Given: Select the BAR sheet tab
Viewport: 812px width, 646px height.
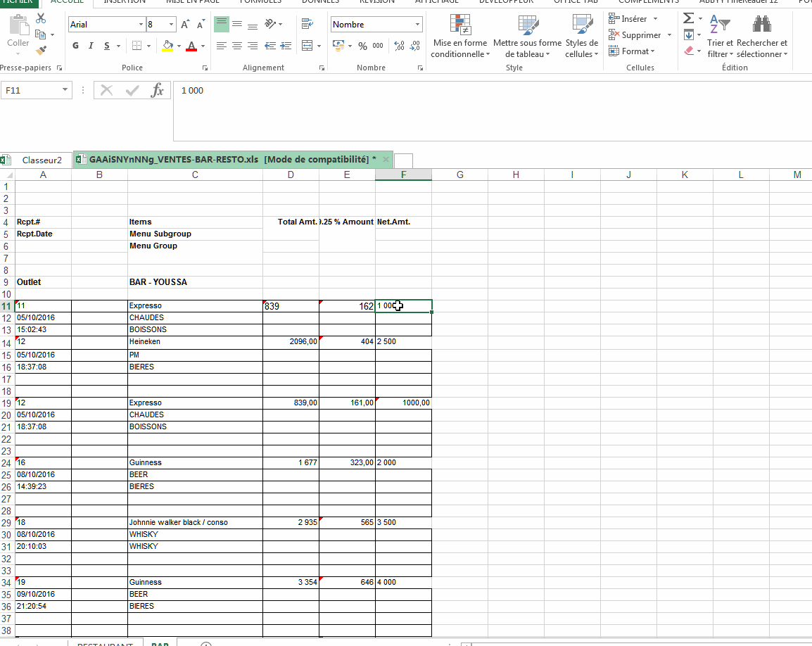Looking at the screenshot, I should (160, 644).
